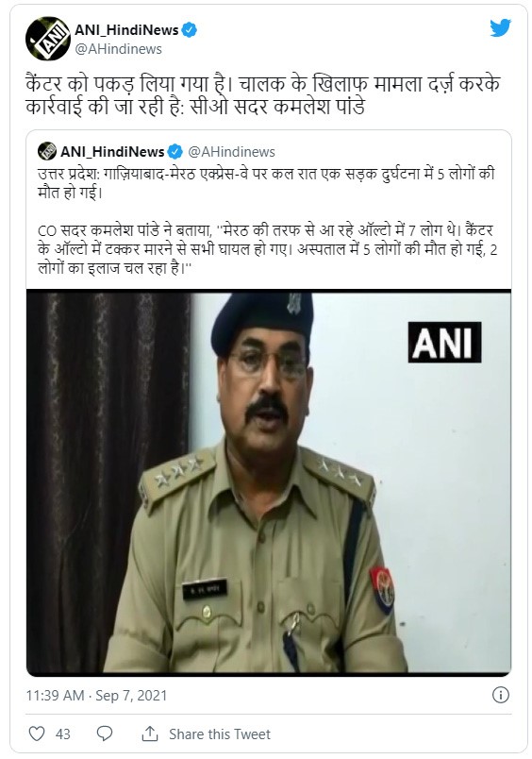Open replies via speech bubble icon
Viewport: 532px width, 759px height.
click(x=105, y=734)
